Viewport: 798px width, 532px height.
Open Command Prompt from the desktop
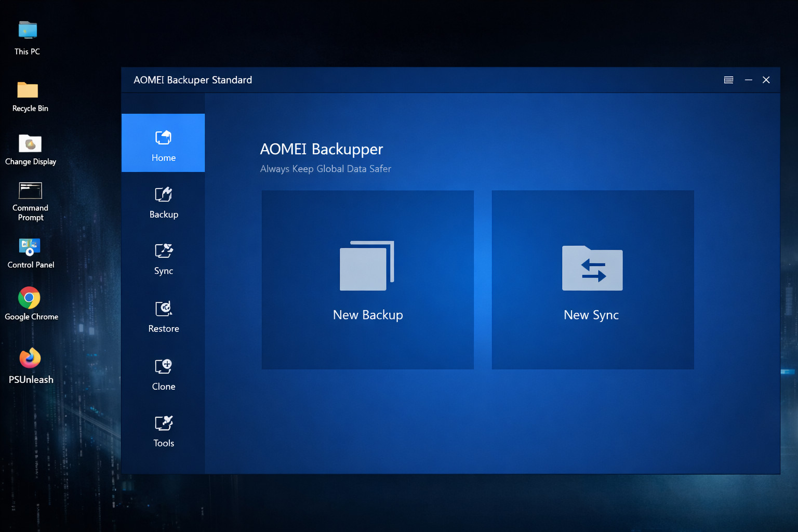click(30, 190)
